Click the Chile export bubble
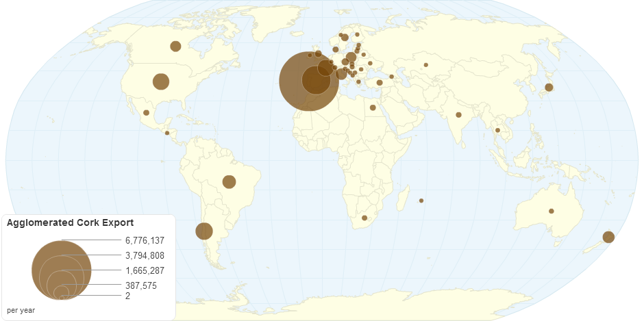Viewport: 644px width, 321px height. pos(204,231)
